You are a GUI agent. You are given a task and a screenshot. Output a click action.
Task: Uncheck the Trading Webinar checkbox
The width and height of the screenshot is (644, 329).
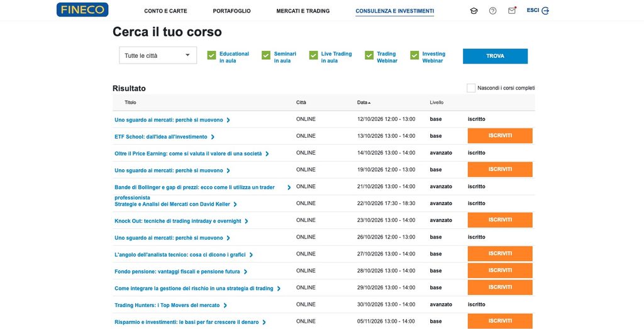tap(369, 55)
